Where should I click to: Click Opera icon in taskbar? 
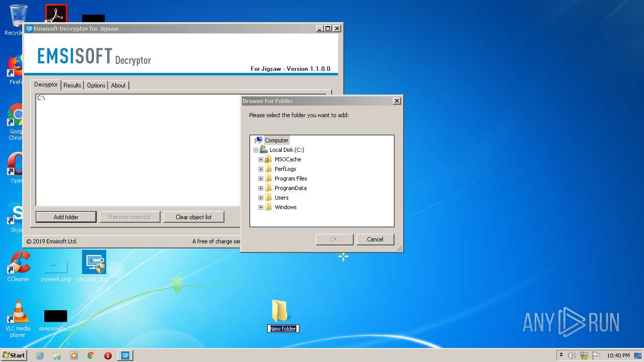point(108,355)
